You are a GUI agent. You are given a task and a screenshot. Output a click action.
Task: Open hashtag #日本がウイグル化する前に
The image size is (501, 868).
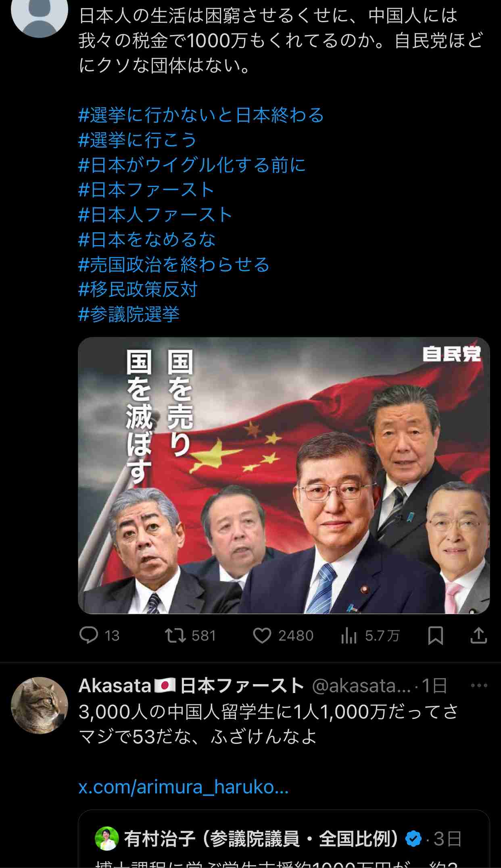pyautogui.click(x=192, y=165)
